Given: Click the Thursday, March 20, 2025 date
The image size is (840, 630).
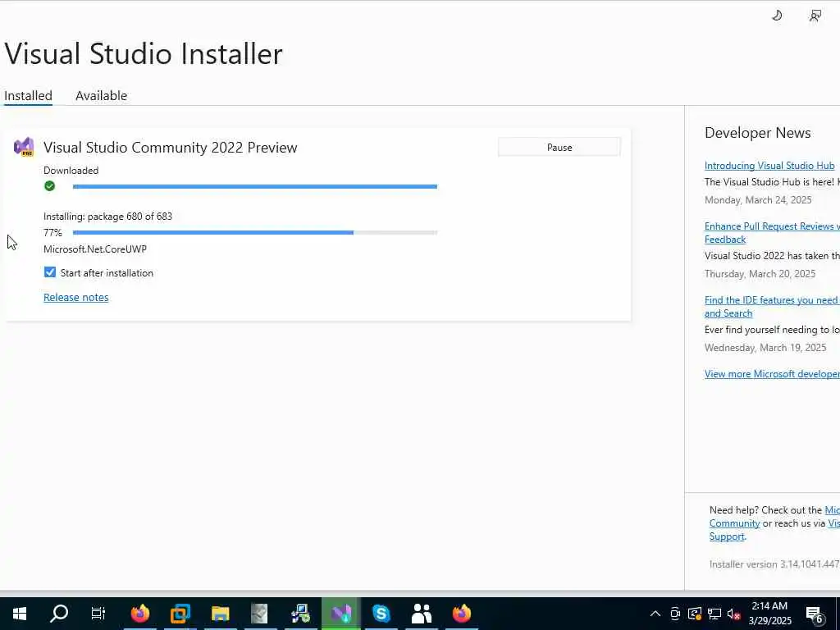Looking at the screenshot, I should coord(760,274).
